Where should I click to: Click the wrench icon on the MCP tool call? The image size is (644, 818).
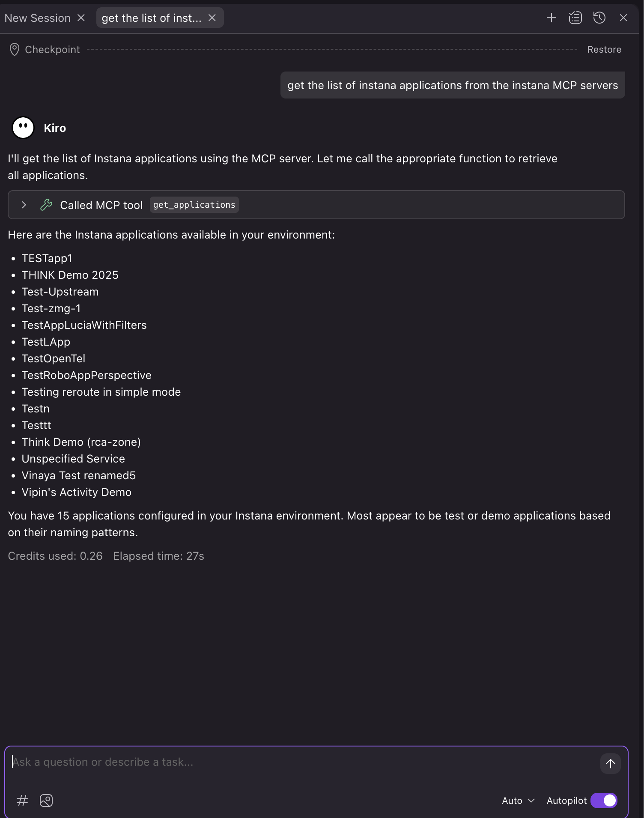pos(47,205)
